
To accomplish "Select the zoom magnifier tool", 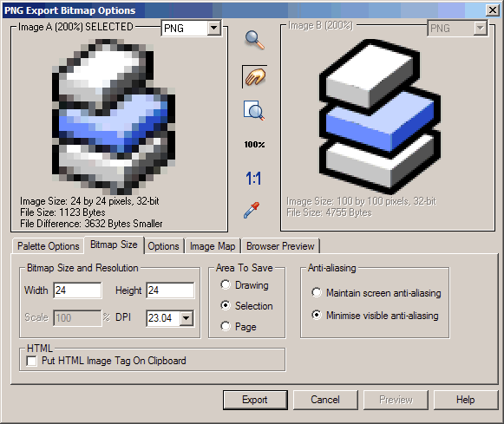I will pos(254,40).
